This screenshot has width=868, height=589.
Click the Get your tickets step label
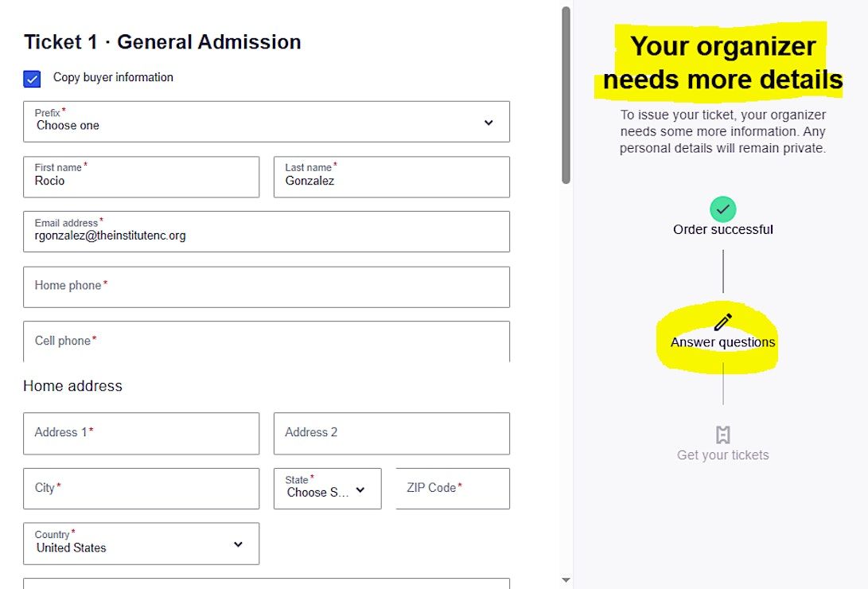tap(722, 455)
